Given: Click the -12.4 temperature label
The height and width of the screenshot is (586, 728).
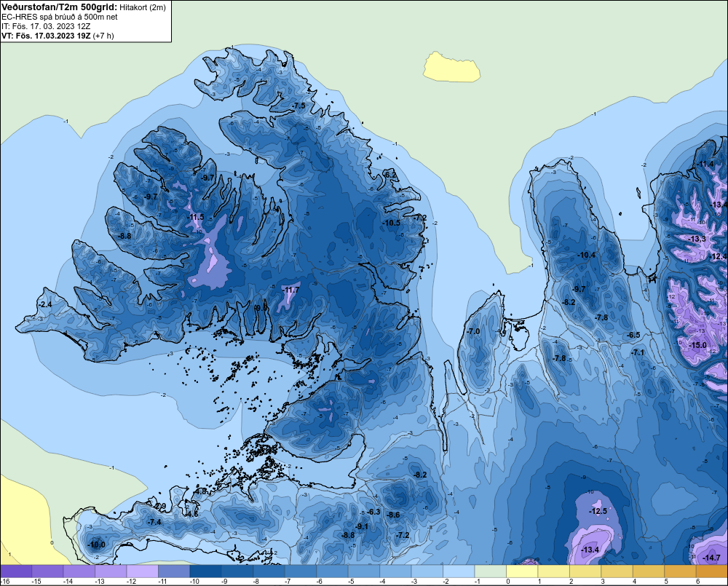Looking at the screenshot, I should (x=718, y=256).
